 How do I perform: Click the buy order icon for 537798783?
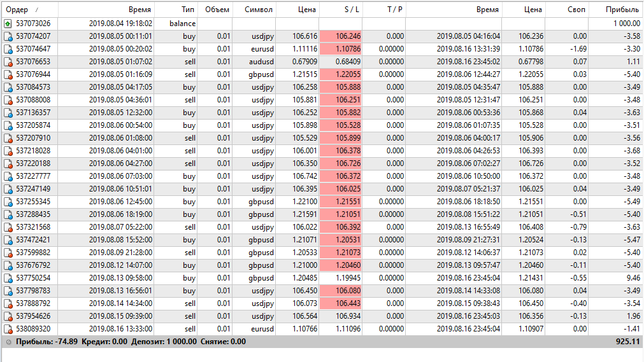pos(8,291)
